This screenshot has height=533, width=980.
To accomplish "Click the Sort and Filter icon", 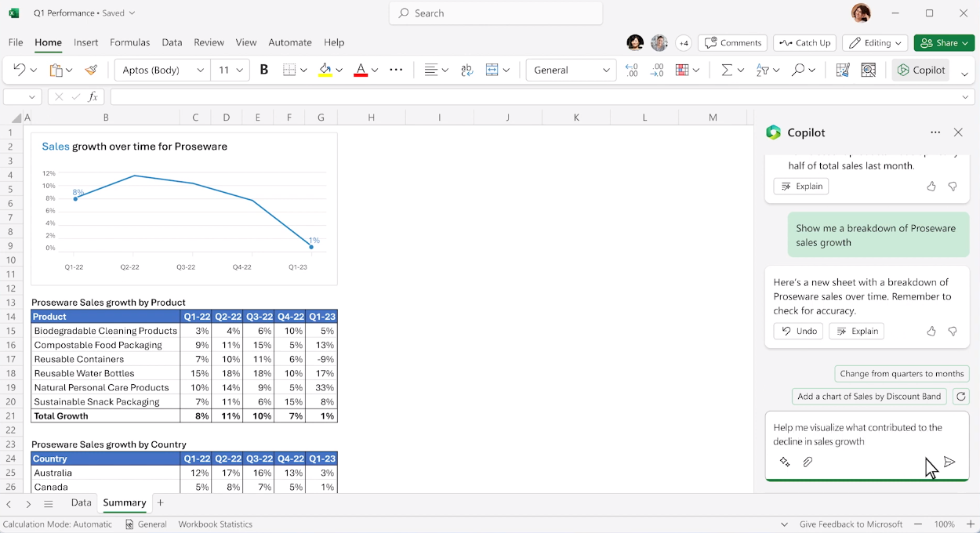I will (x=763, y=70).
